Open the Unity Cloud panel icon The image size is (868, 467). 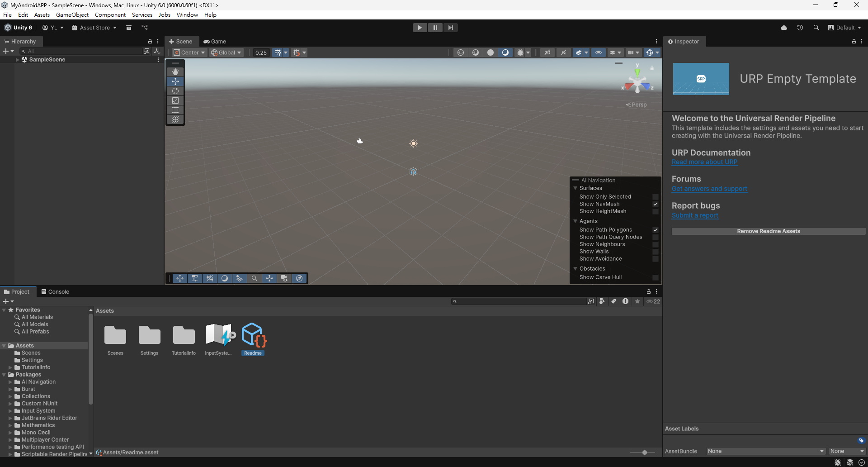point(783,28)
